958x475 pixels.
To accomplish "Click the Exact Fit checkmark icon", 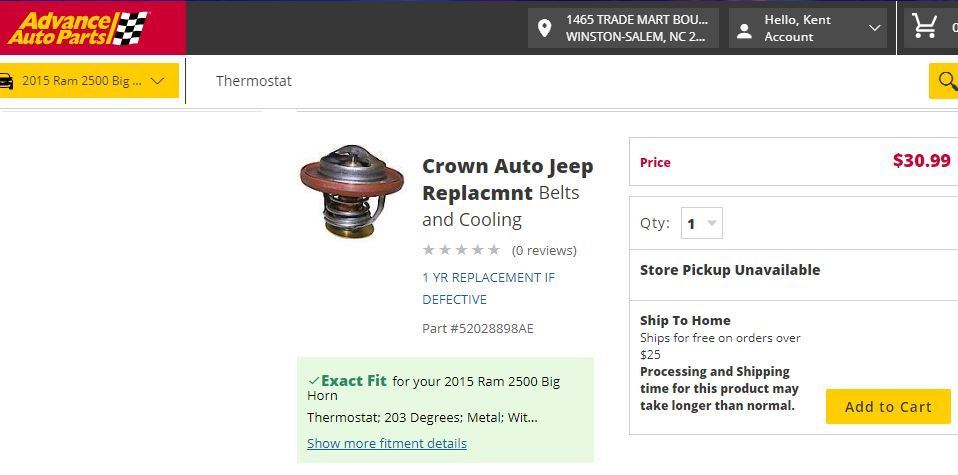I will (313, 381).
